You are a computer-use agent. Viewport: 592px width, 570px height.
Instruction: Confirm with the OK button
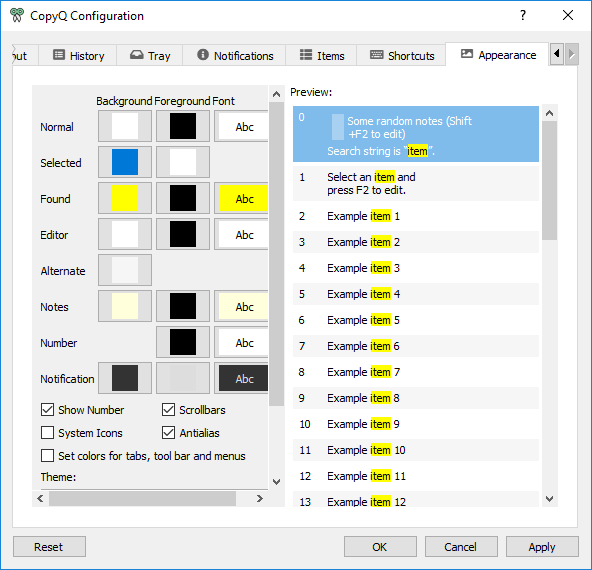point(380,547)
